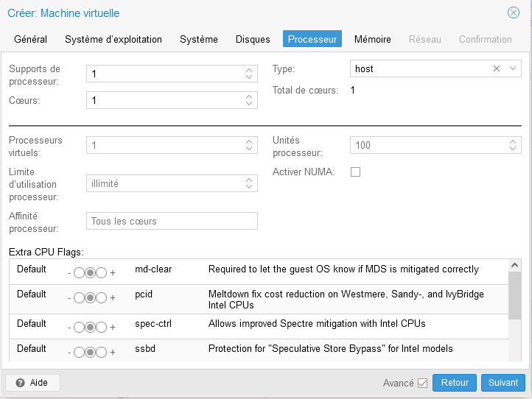532x399 pixels.
Task: Set spec-ctrl flag to on (+)
Action: click(x=102, y=327)
